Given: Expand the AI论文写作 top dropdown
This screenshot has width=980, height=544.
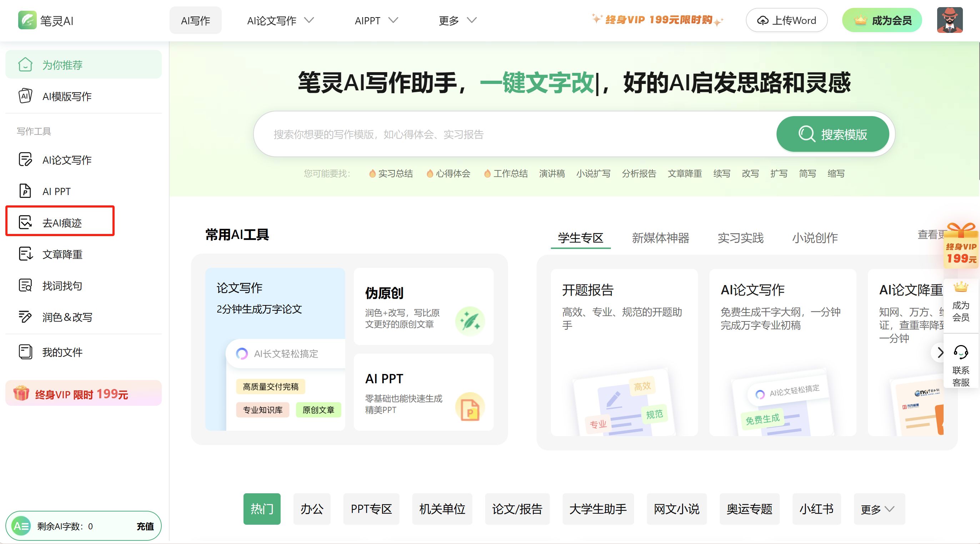Looking at the screenshot, I should pos(281,20).
